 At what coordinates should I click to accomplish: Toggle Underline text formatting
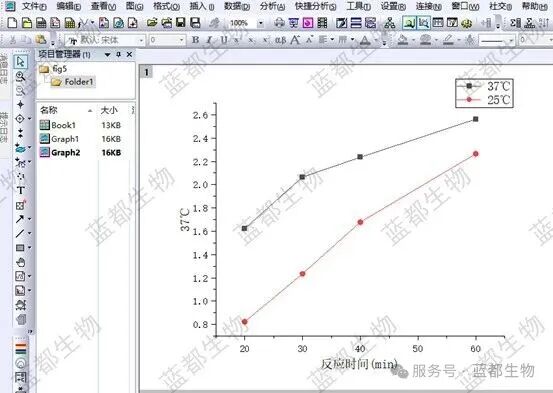[x=224, y=40]
